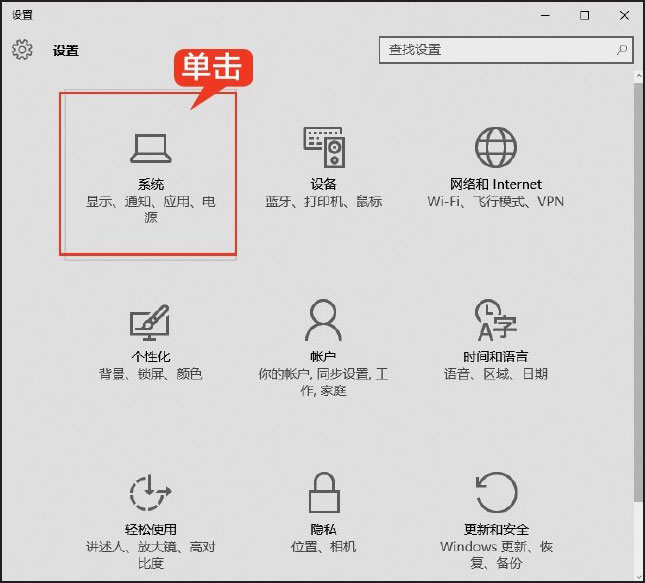Click the vertical scrollbar thumb
This screenshot has height=583, width=645.
click(x=639, y=292)
